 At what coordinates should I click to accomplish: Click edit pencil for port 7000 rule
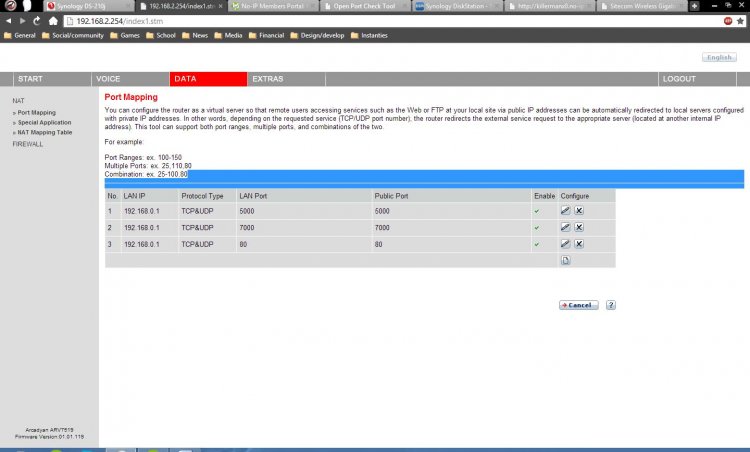[565, 227]
